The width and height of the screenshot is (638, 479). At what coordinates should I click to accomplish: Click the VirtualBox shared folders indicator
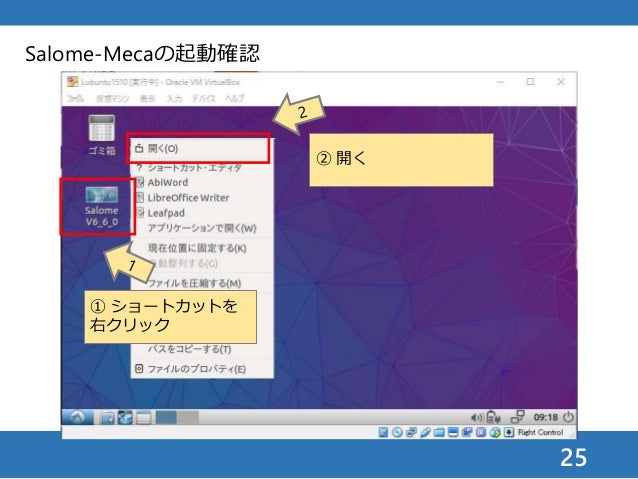tap(439, 432)
